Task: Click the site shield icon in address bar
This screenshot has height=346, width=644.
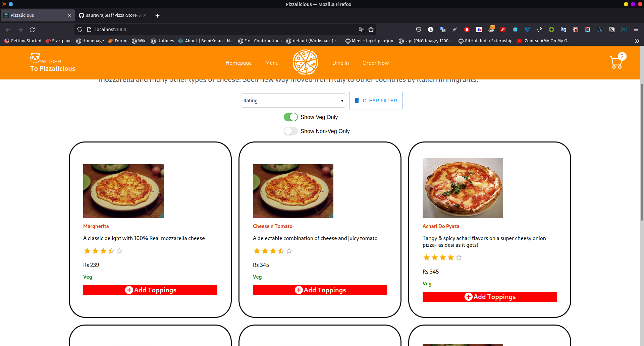Action: pos(80,30)
